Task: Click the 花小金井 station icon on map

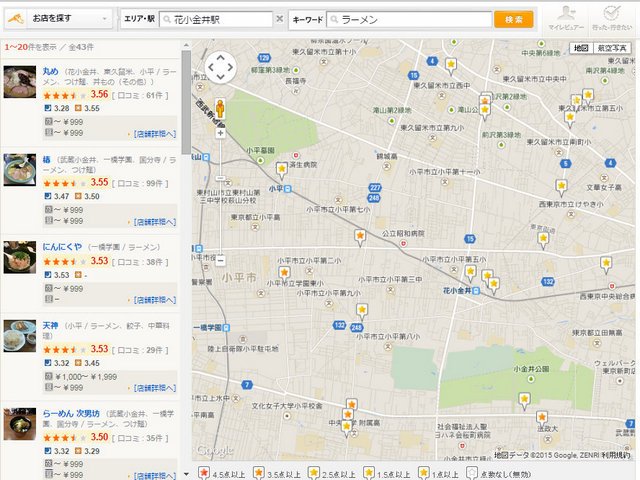Action: 476,291
